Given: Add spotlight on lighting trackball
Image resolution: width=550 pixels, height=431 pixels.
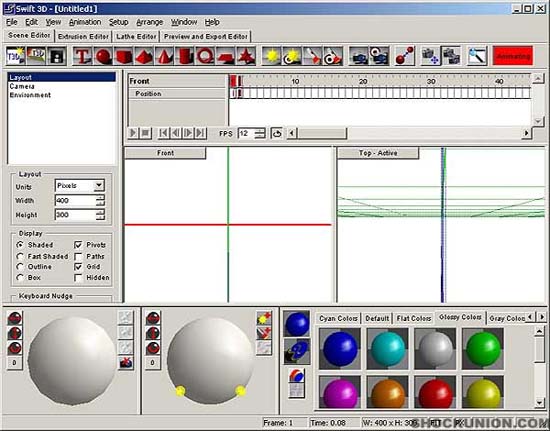Looking at the screenshot, I should tap(264, 334).
